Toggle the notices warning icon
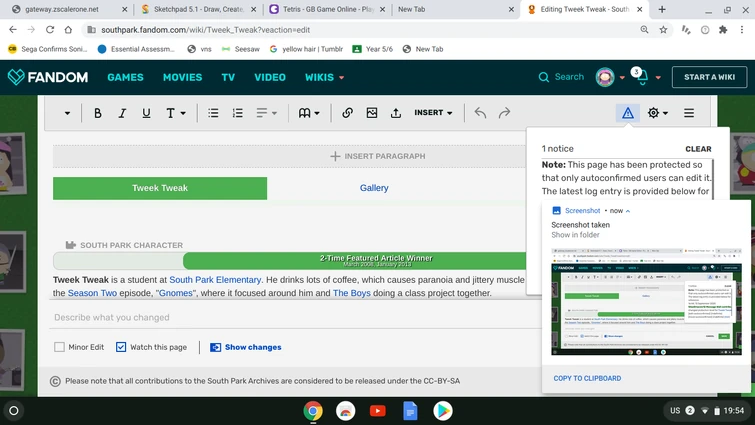 [x=628, y=113]
